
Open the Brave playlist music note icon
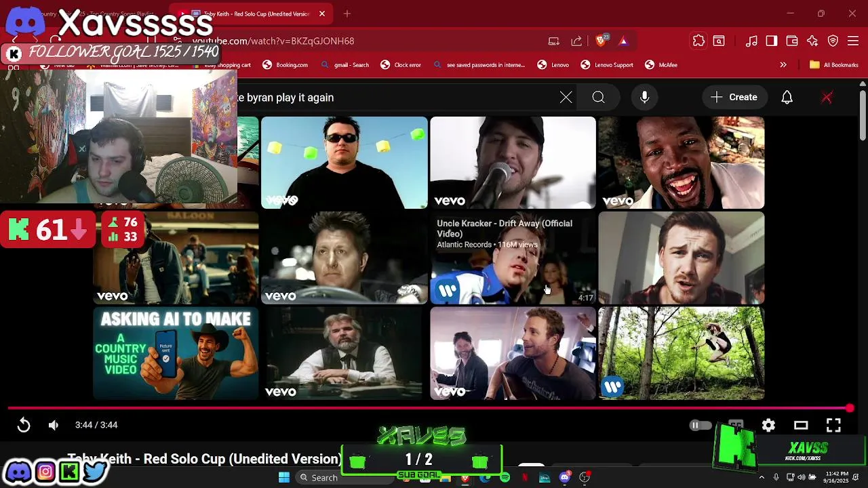tap(751, 41)
